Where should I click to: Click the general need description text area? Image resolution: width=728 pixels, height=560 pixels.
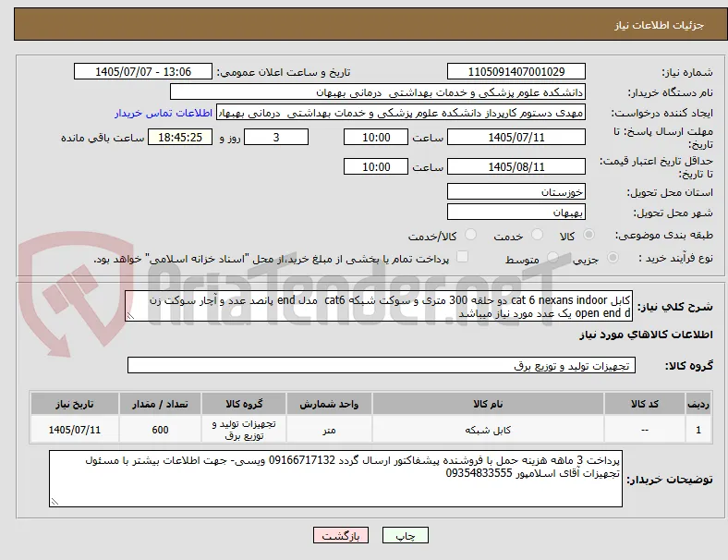point(379,307)
